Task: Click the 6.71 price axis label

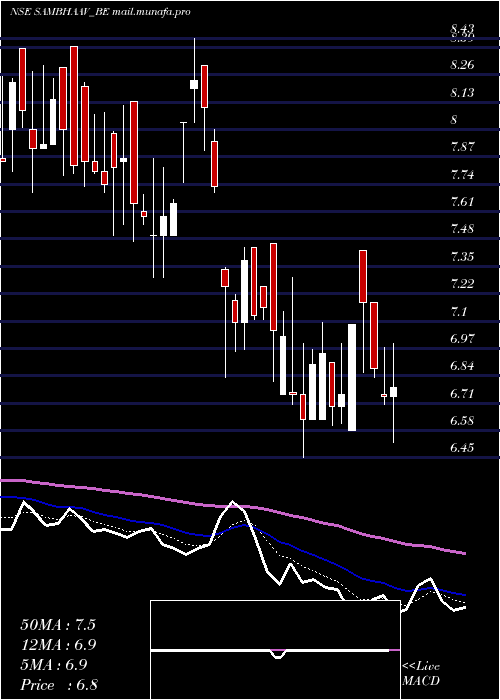Action: pos(462,393)
